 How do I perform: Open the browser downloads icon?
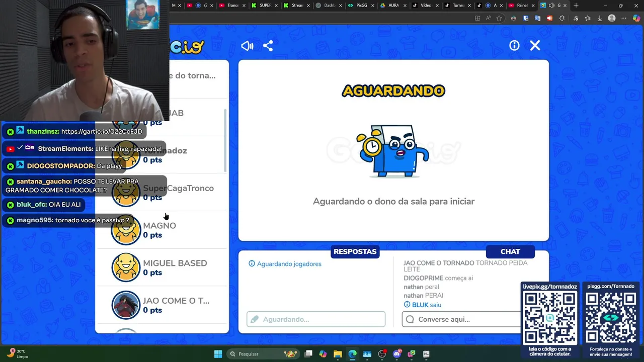[599, 18]
